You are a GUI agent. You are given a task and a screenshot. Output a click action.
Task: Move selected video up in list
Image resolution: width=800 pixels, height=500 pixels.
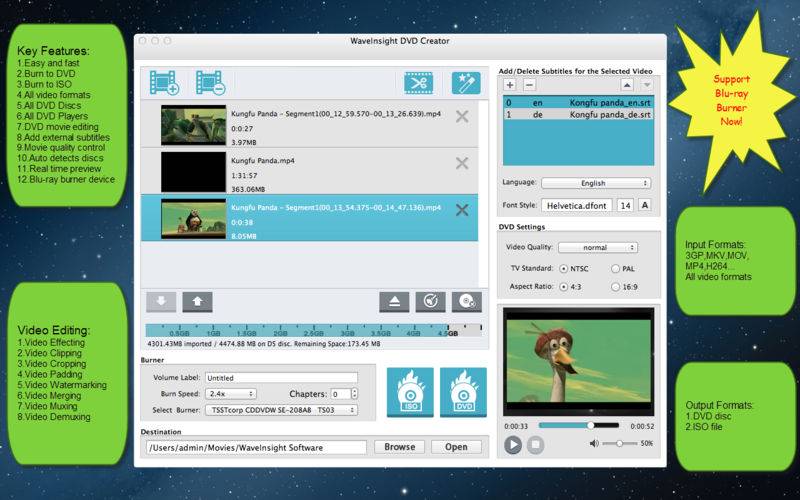(197, 302)
